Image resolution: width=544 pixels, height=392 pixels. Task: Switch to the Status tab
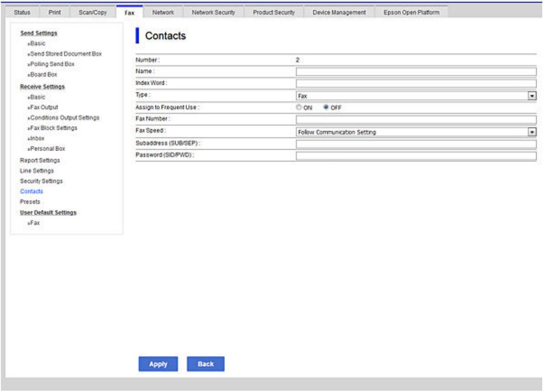coord(21,13)
